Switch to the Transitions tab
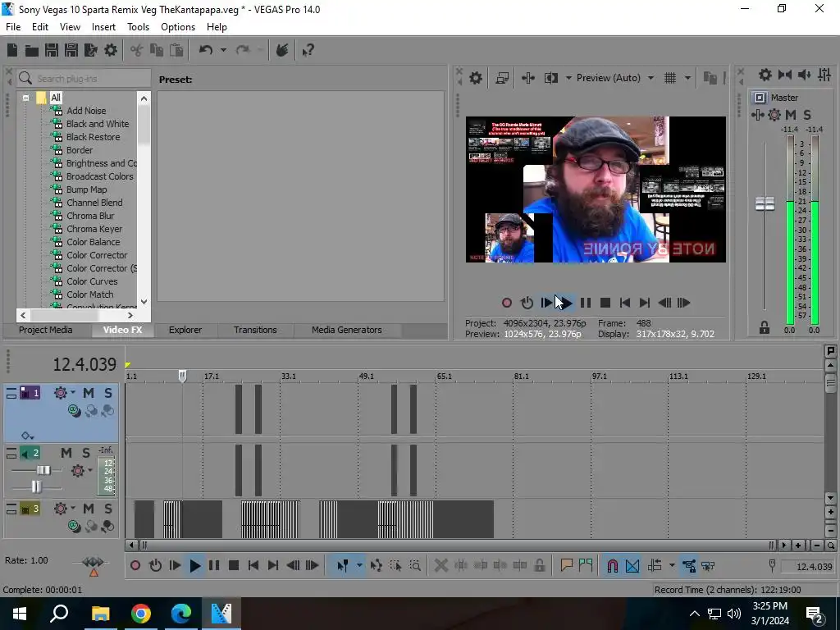The height and width of the screenshot is (630, 840). coord(255,330)
